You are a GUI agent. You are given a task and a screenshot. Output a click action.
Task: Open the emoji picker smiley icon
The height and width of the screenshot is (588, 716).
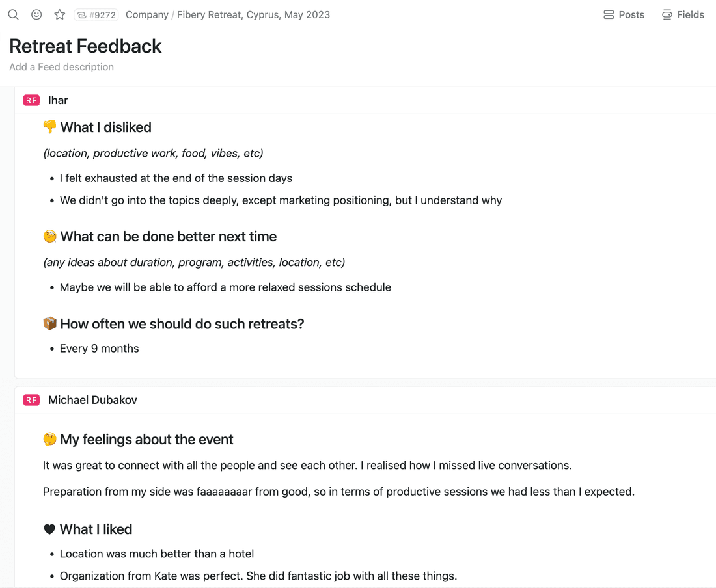(36, 14)
